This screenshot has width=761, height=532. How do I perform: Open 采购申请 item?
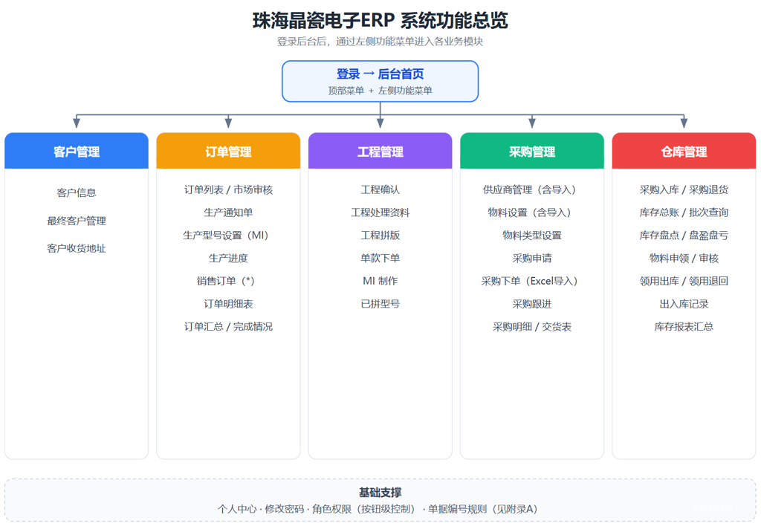[x=532, y=259]
